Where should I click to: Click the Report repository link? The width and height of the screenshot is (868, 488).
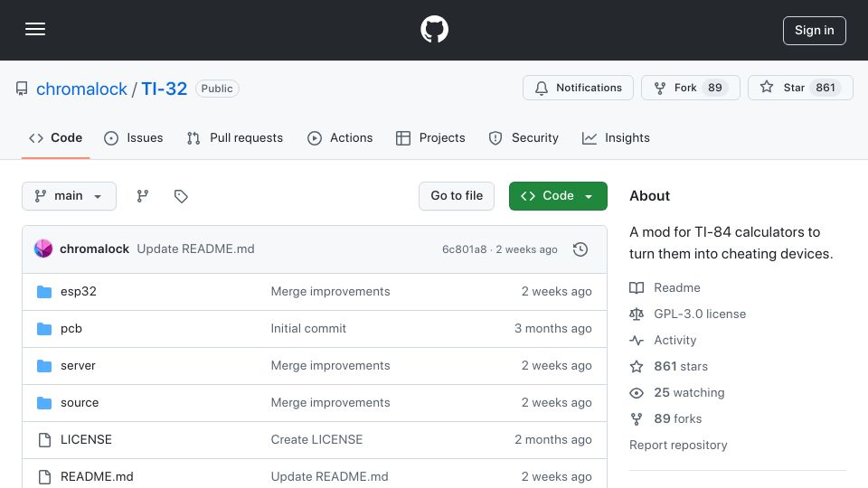click(x=678, y=446)
